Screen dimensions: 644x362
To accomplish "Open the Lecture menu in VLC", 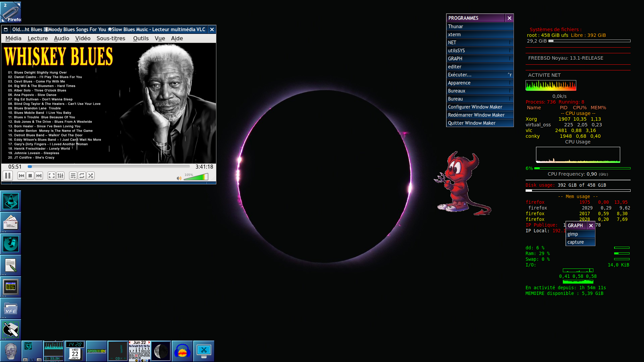I will tap(38, 38).
